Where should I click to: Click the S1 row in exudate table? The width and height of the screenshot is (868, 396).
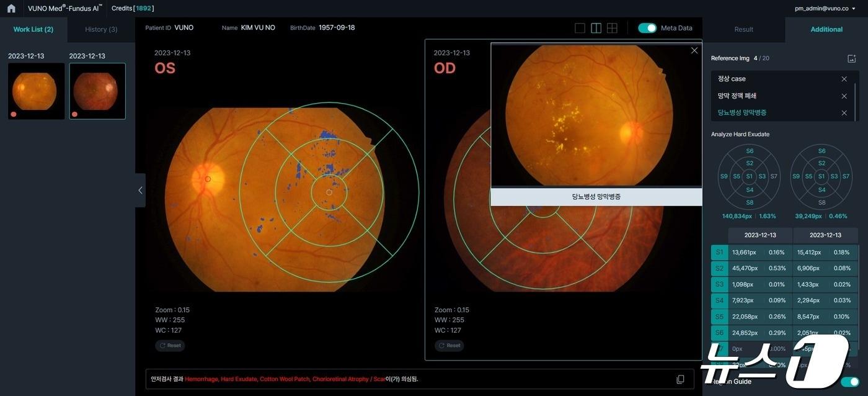point(719,253)
